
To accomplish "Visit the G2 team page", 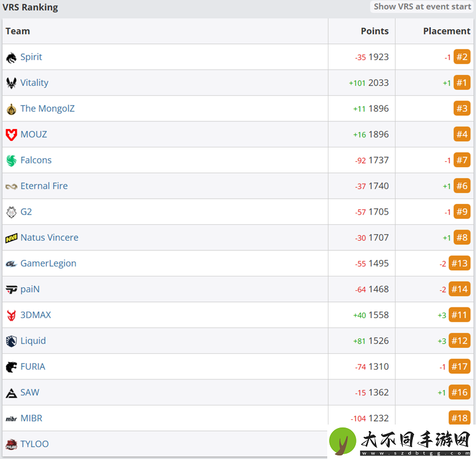I will pos(26,212).
